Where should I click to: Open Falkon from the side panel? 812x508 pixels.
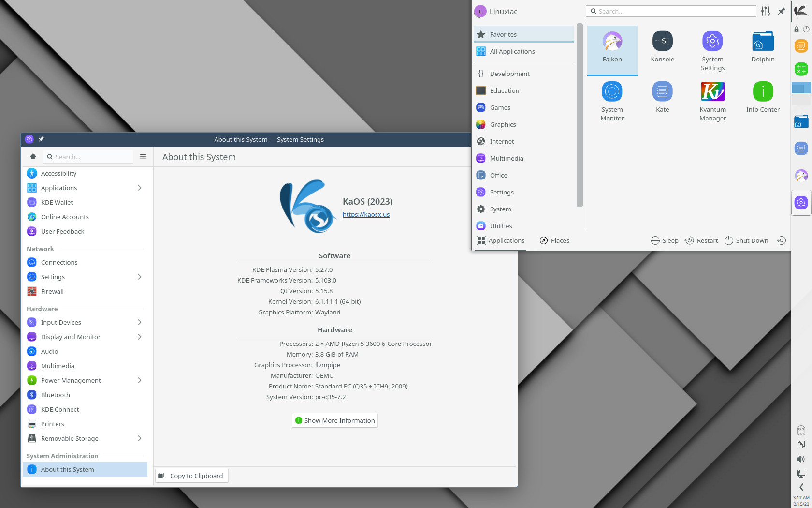801,176
